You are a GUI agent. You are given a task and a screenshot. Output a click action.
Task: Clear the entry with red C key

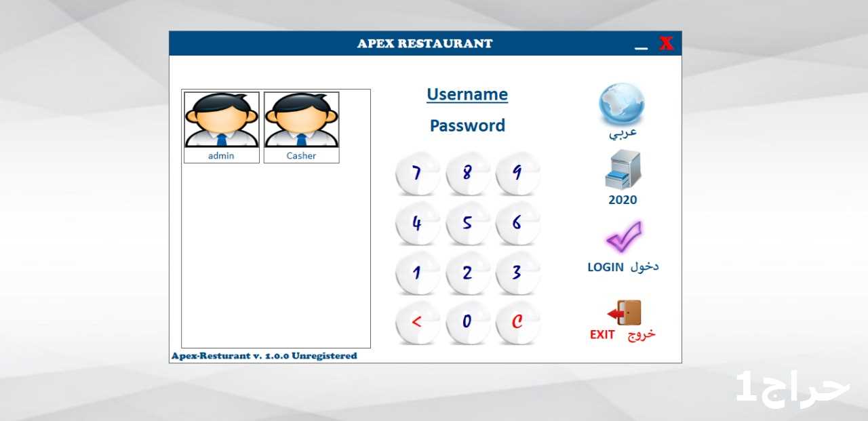tap(517, 323)
